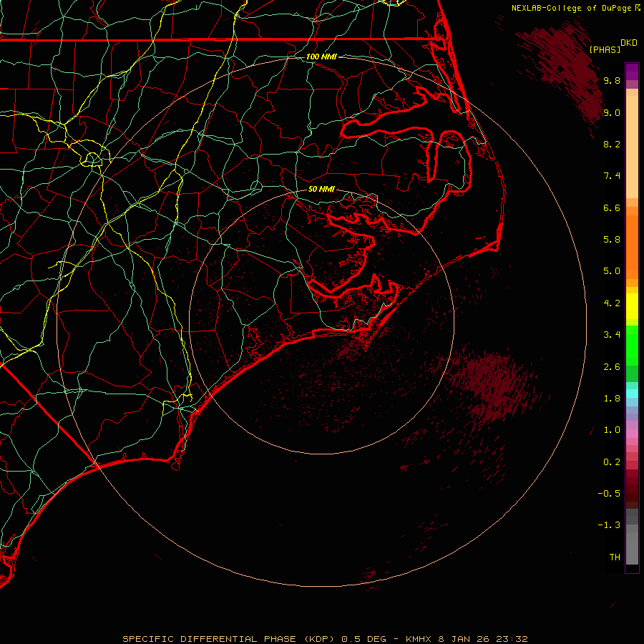Click the 8.2 color scale label
Screen dimensions: 644x644
click(x=612, y=144)
